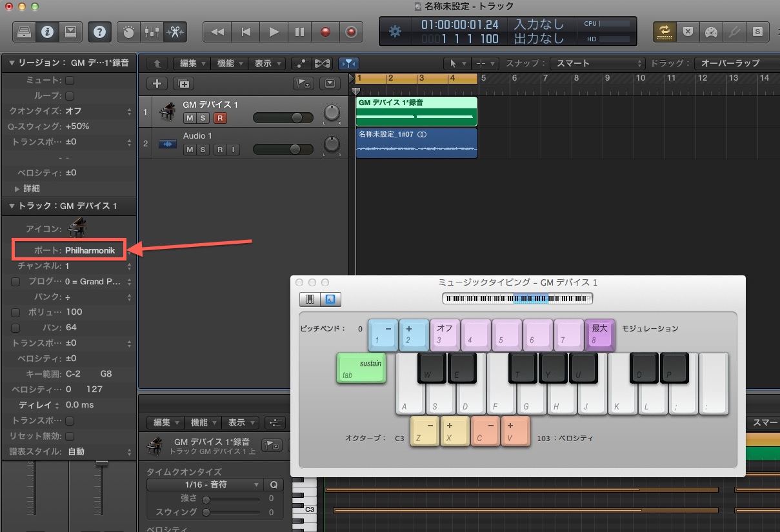Toggle ボリューム checkbox in track inspector
780x532 pixels.
point(15,312)
